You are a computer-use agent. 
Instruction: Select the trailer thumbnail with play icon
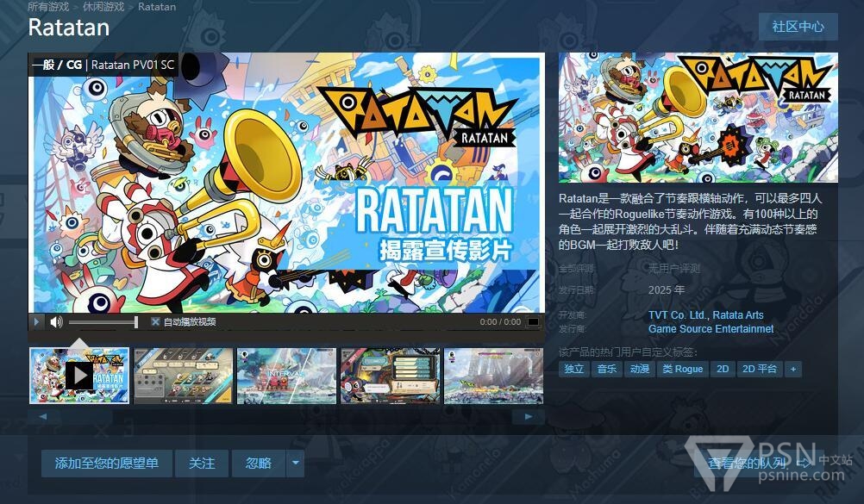[x=79, y=376]
